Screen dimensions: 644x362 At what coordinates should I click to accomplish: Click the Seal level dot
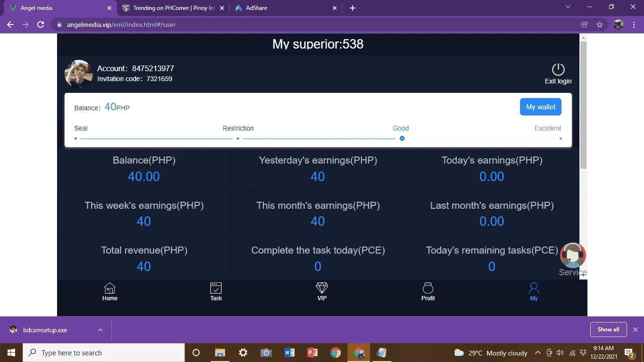click(75, 139)
